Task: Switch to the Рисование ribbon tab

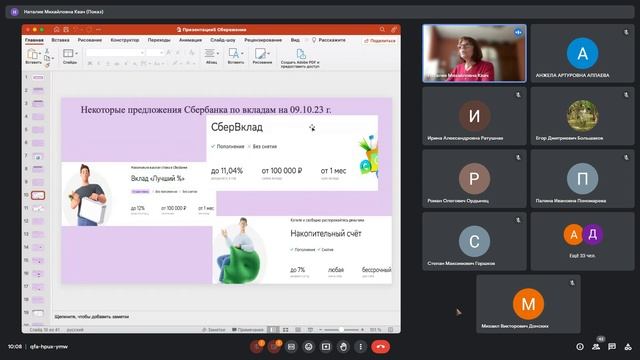Action: click(90, 40)
